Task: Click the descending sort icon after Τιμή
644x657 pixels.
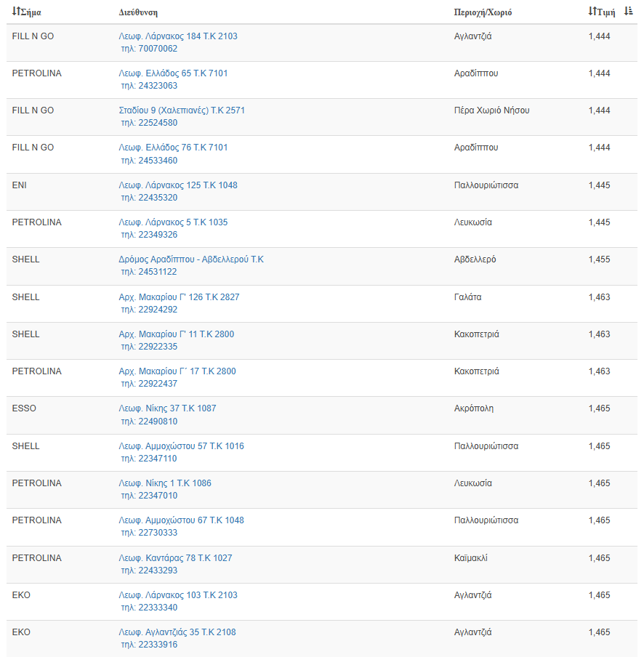Action: pos(628,12)
